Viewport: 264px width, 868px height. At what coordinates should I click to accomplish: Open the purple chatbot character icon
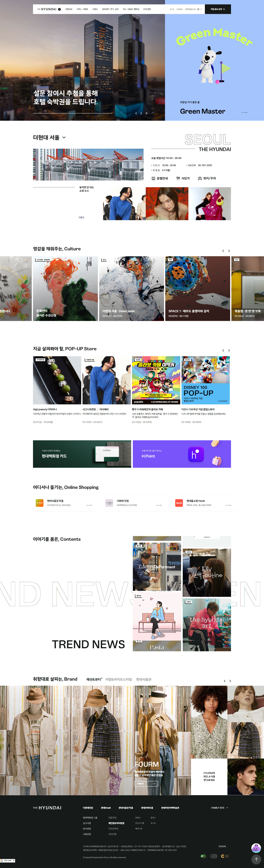(256, 848)
